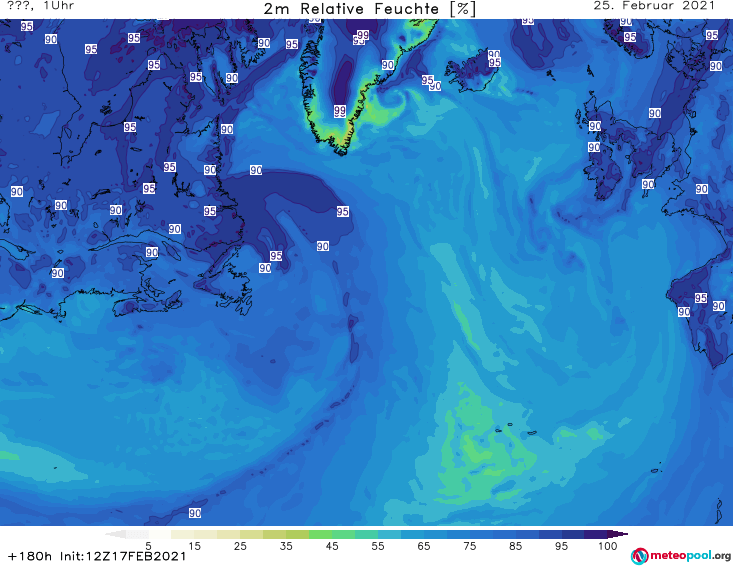Click the '85' value on the color scale
Screen dimensions: 733x566
click(516, 546)
